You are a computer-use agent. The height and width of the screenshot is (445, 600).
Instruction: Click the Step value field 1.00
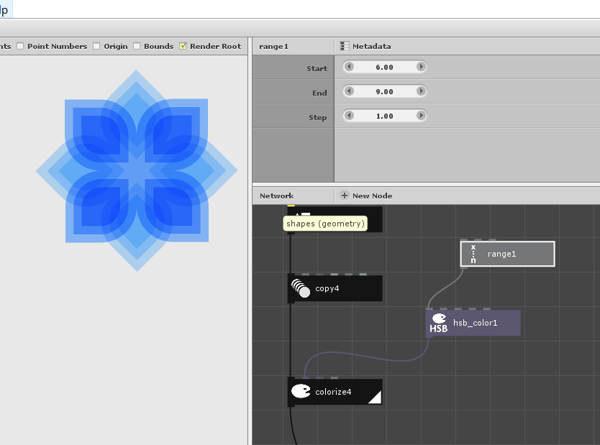point(385,116)
